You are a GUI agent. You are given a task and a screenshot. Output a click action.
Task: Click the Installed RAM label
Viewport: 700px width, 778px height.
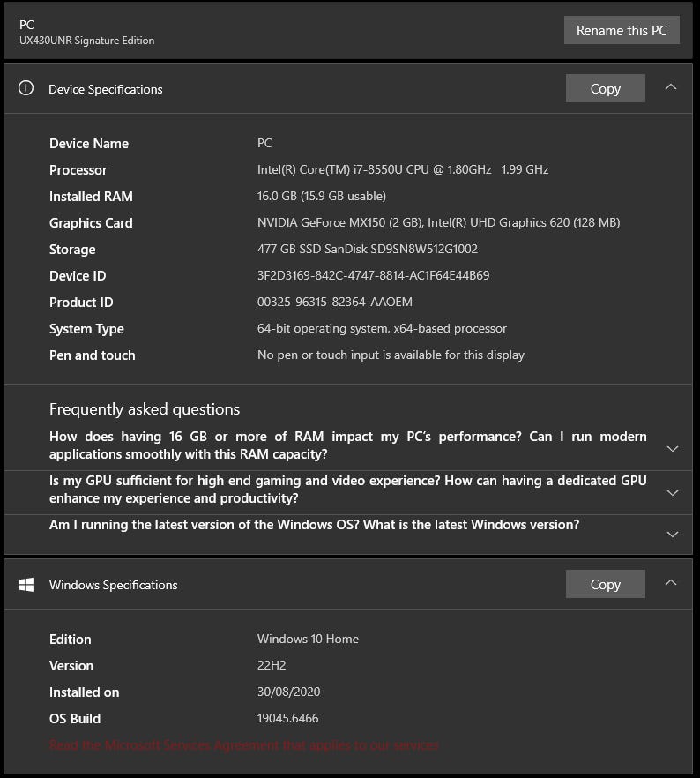pos(91,197)
